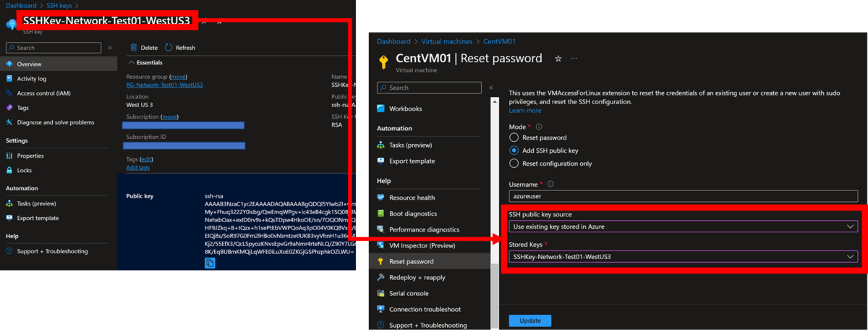Screen dimensions: 868x330
Task: Click the edit link next to Tags
Action: pos(147,159)
